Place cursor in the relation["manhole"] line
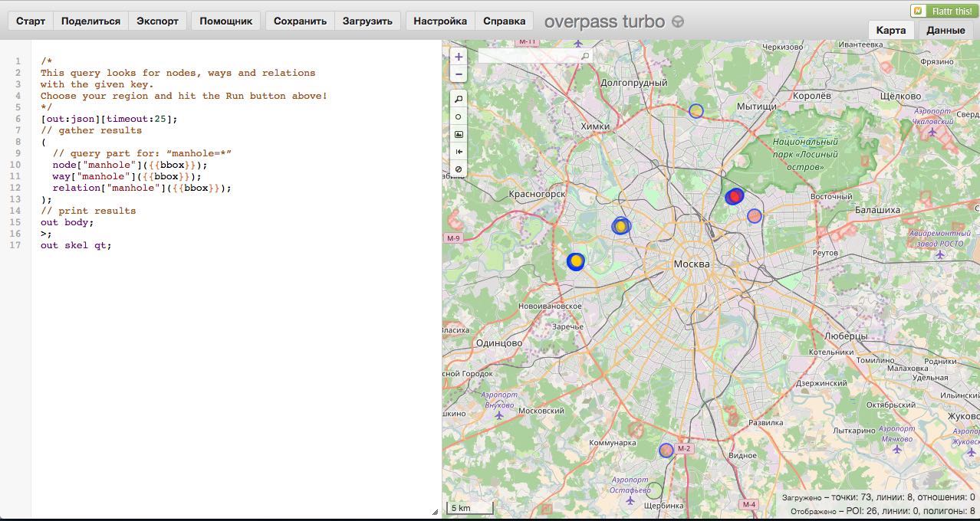 (142, 188)
